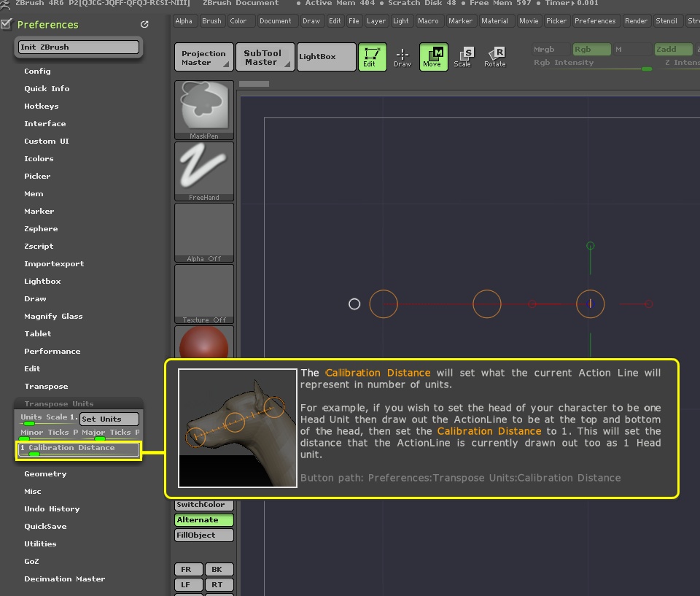Viewport: 700px width, 596px height.
Task: Click the green axis handle circle
Action: click(590, 246)
